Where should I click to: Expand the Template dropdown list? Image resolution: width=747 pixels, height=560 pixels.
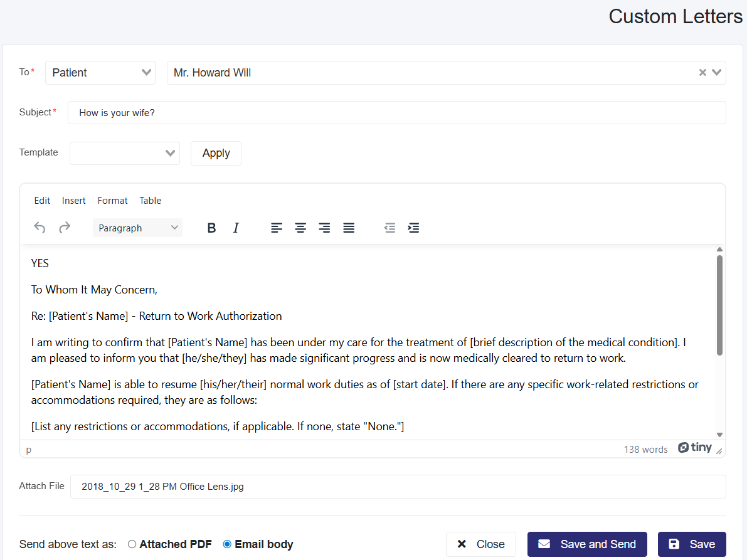pyautogui.click(x=125, y=153)
